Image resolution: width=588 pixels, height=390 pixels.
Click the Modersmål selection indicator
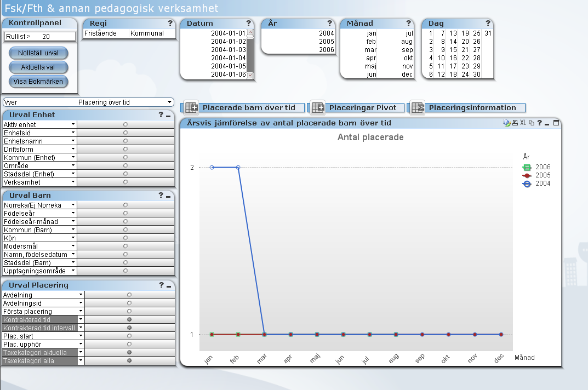tap(125, 246)
